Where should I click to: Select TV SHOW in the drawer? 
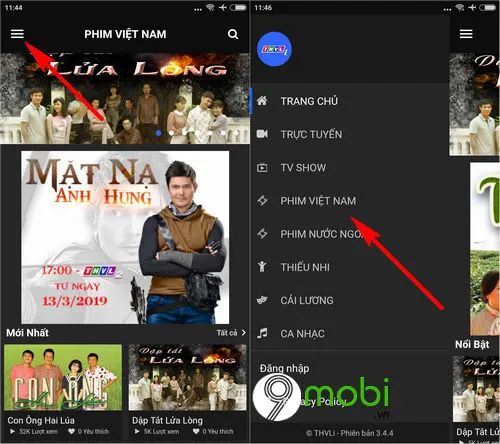click(350, 167)
